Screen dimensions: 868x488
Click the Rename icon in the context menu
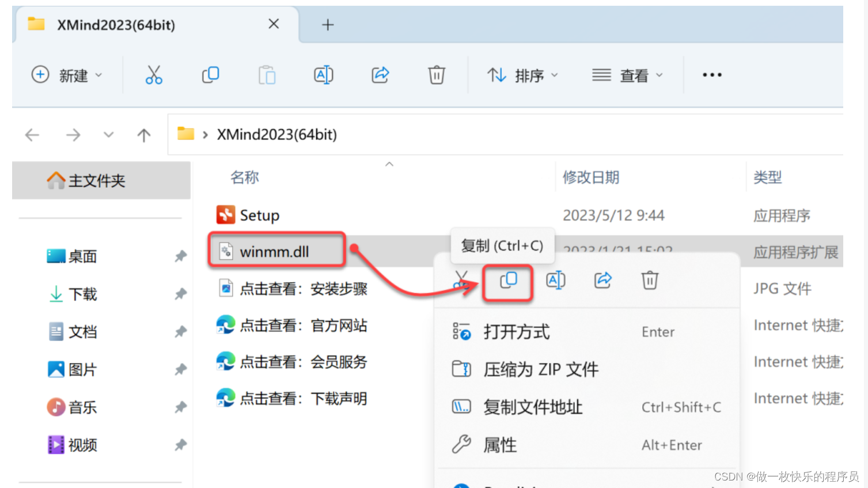tap(555, 281)
